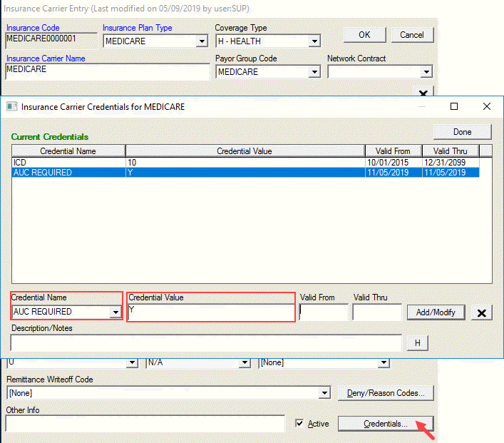Click into the Valid From input field
This screenshot has height=443, width=504.
coord(324,312)
